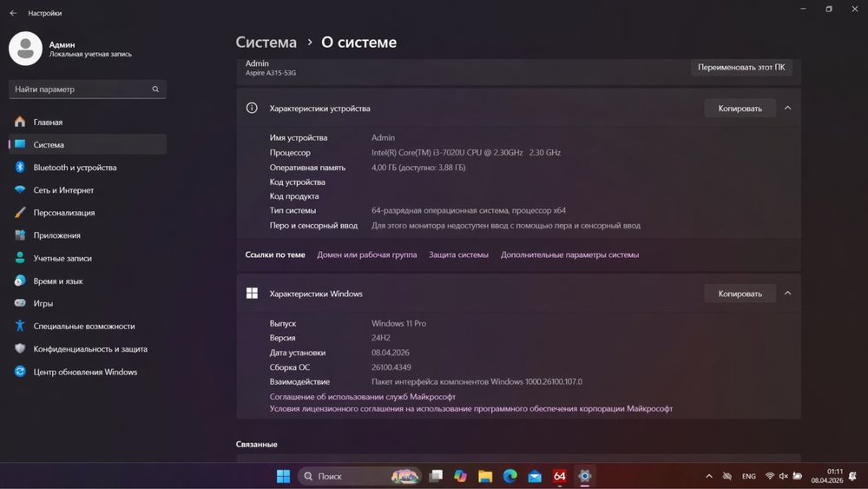The height and width of the screenshot is (489, 868).
Task: Open the Windows Start menu
Action: [284, 476]
